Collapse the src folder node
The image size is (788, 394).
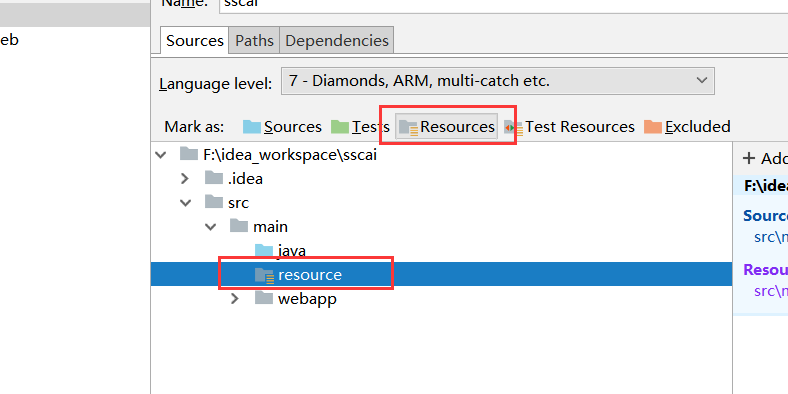pyautogui.click(x=186, y=203)
